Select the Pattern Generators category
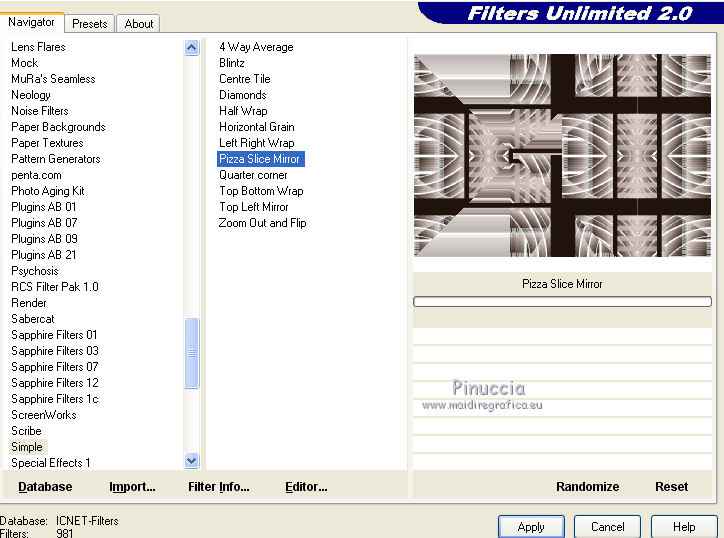 [x=56, y=159]
